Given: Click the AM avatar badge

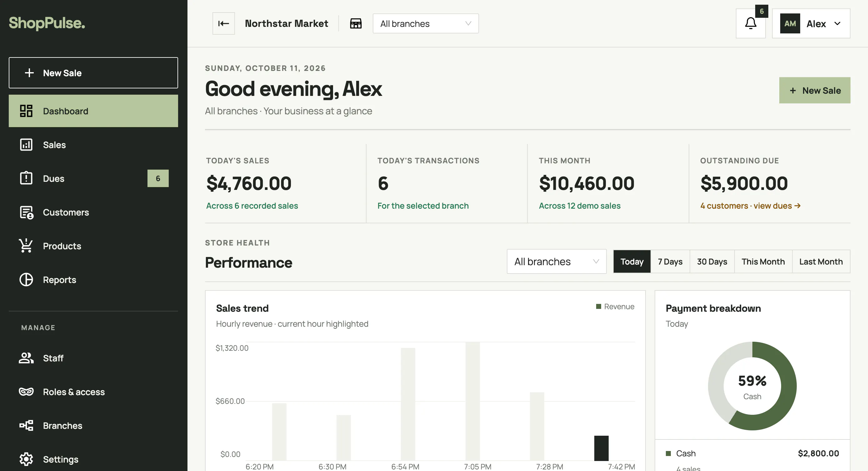Looking at the screenshot, I should tap(790, 23).
